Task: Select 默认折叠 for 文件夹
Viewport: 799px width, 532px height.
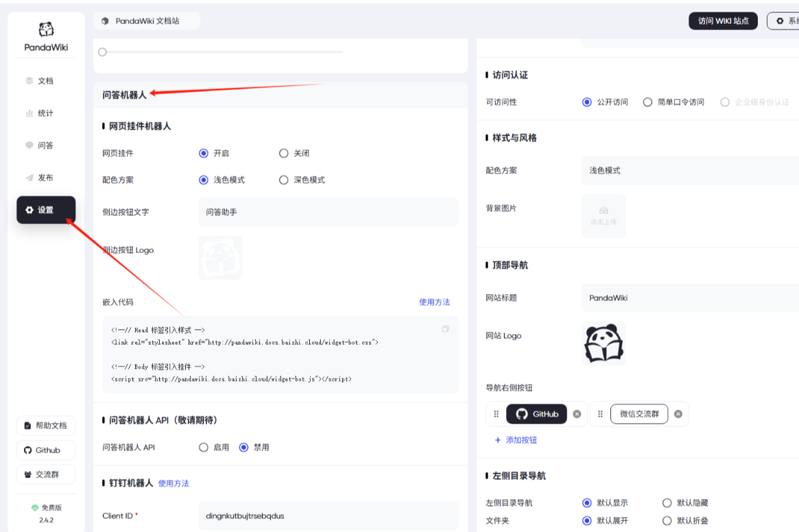Action: 667,521
